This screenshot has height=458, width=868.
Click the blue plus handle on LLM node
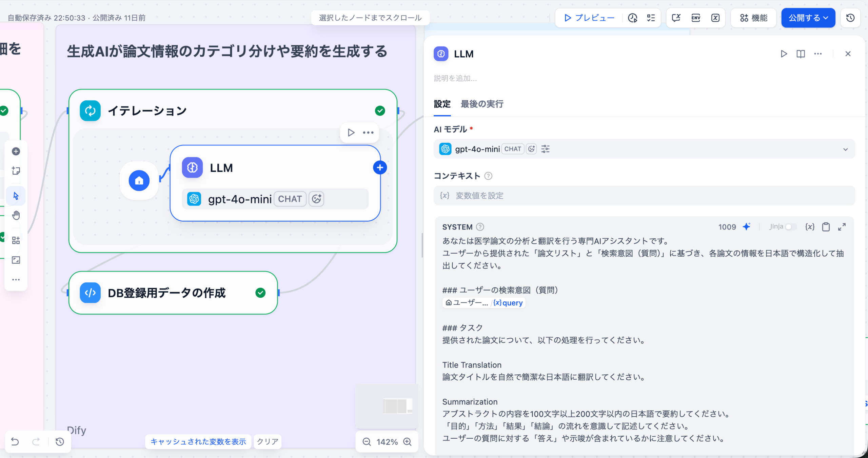[x=380, y=167]
